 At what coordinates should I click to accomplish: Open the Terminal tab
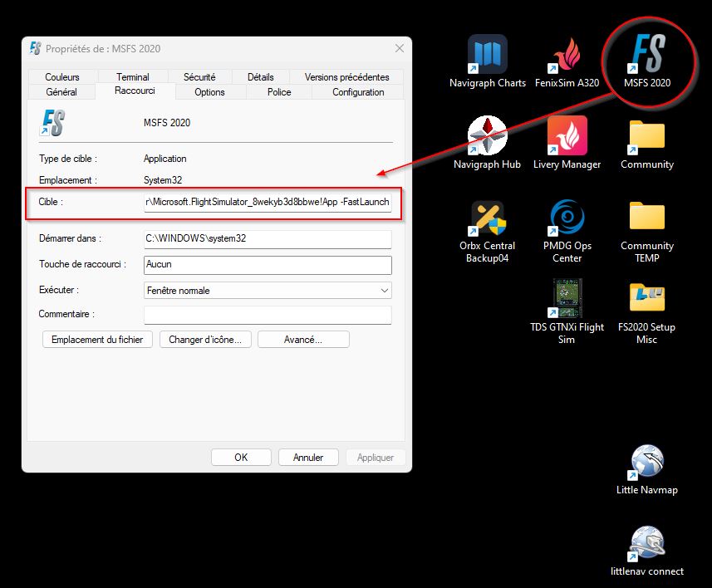[133, 76]
